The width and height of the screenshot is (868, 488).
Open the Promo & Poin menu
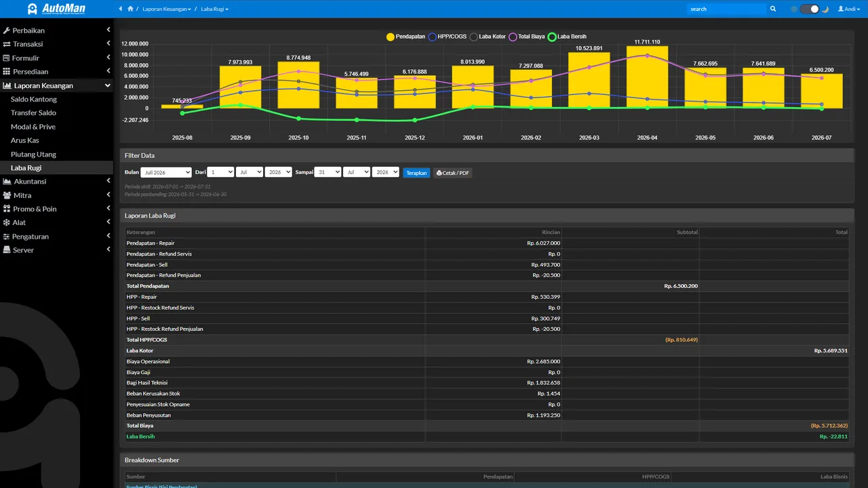[56, 209]
